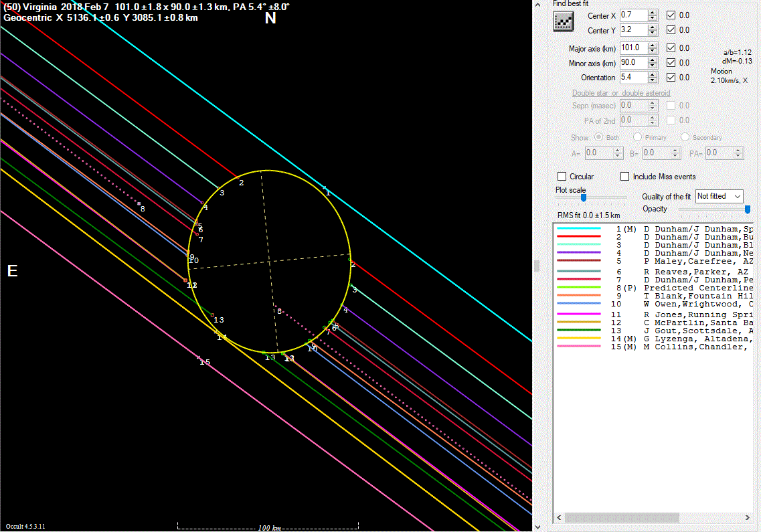
Task: Toggle the Minor axis fit checkbox
Action: point(671,62)
